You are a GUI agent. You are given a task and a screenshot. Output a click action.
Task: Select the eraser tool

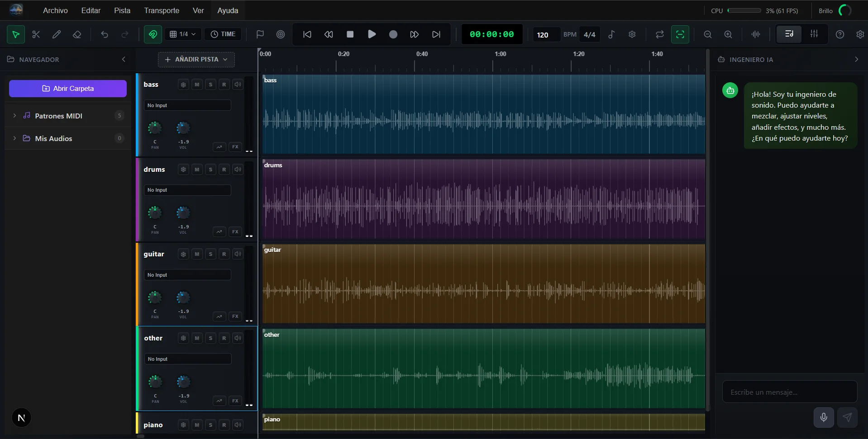click(77, 34)
